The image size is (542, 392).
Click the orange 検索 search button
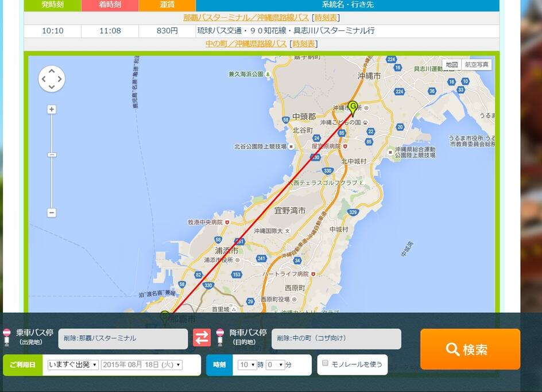coord(470,349)
